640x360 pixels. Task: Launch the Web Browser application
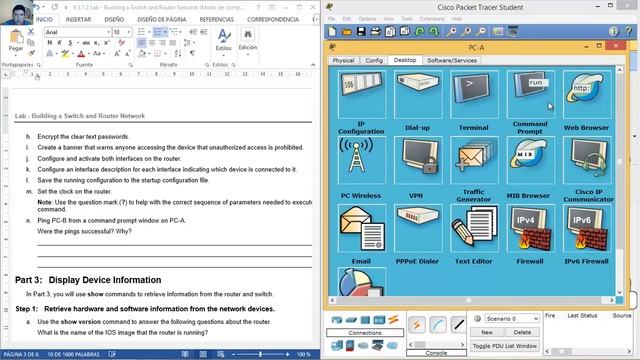coord(587,94)
